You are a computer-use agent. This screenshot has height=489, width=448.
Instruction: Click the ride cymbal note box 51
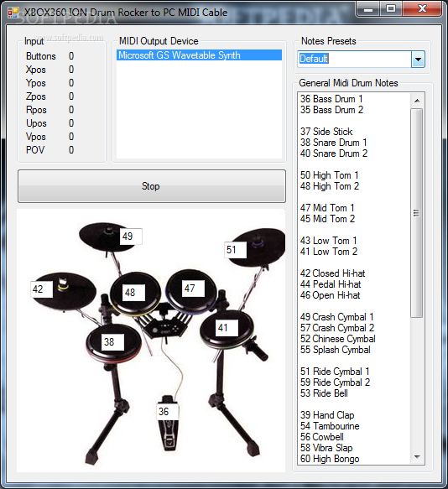[235, 250]
